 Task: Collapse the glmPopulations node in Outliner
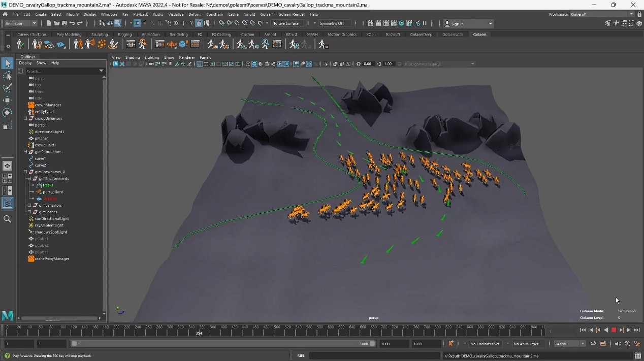(x=25, y=152)
